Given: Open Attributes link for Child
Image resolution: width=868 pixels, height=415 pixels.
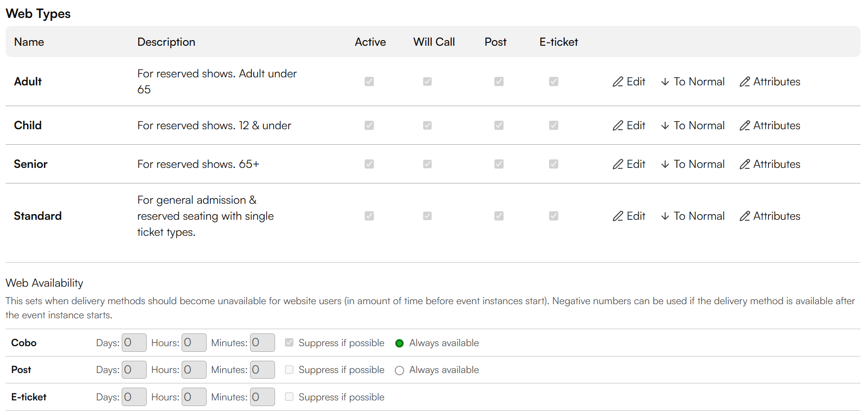Looking at the screenshot, I should (776, 125).
